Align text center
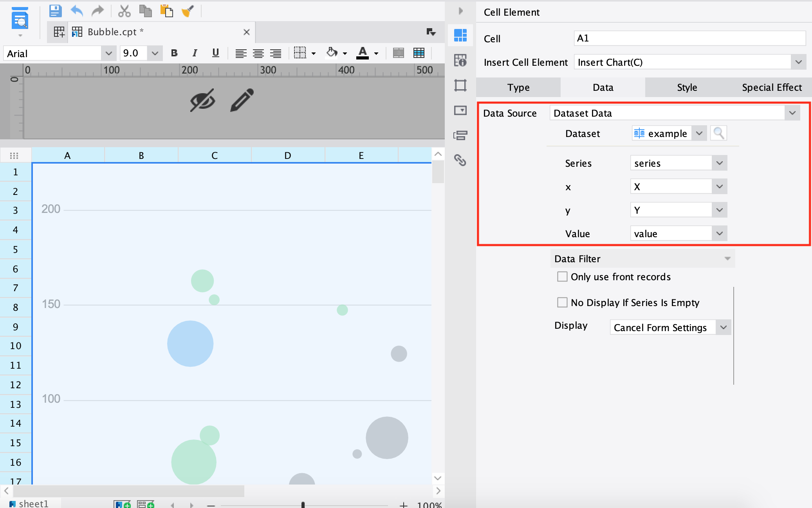Screen dimensions: 812x508 tap(258, 53)
